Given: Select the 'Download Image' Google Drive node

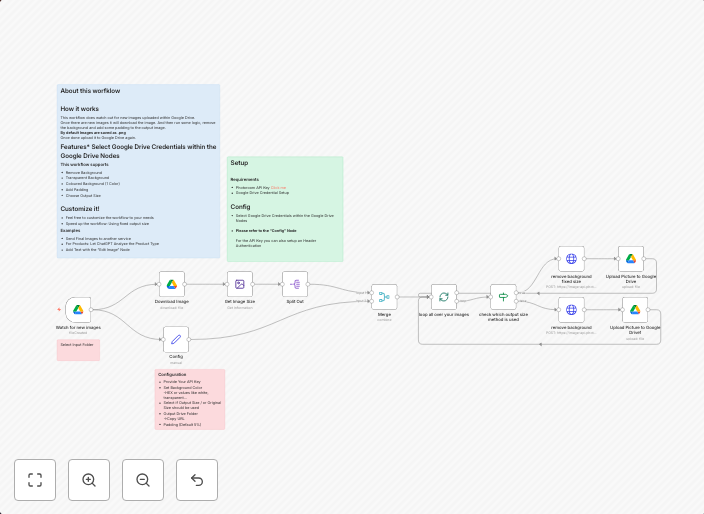Looking at the screenshot, I should [172, 284].
